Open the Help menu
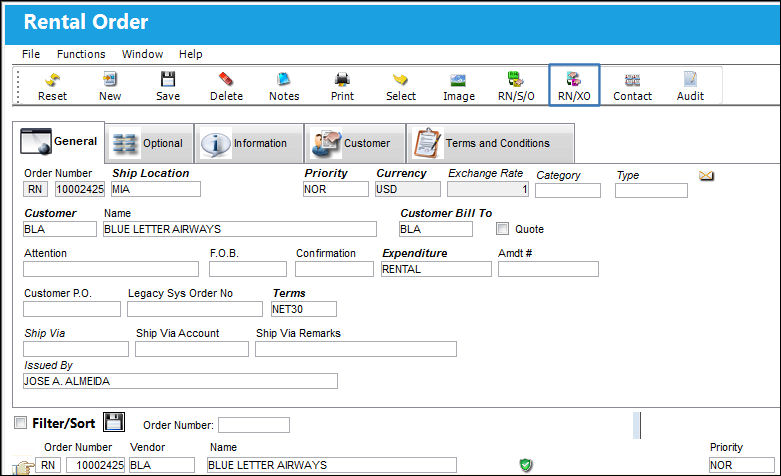This screenshot has width=781, height=476. [x=191, y=54]
